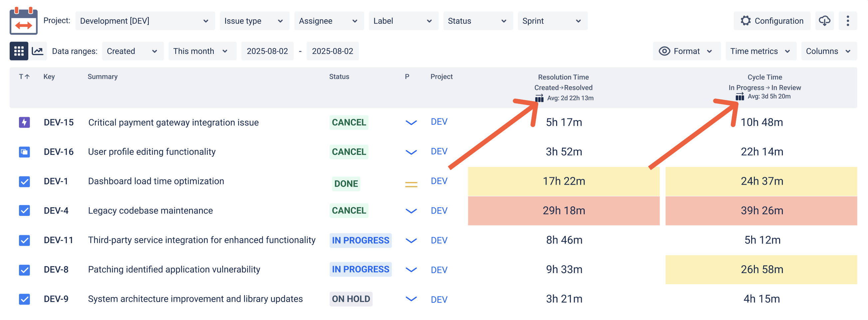The height and width of the screenshot is (320, 868).
Task: Click the cloud export icon
Action: coord(824,21)
